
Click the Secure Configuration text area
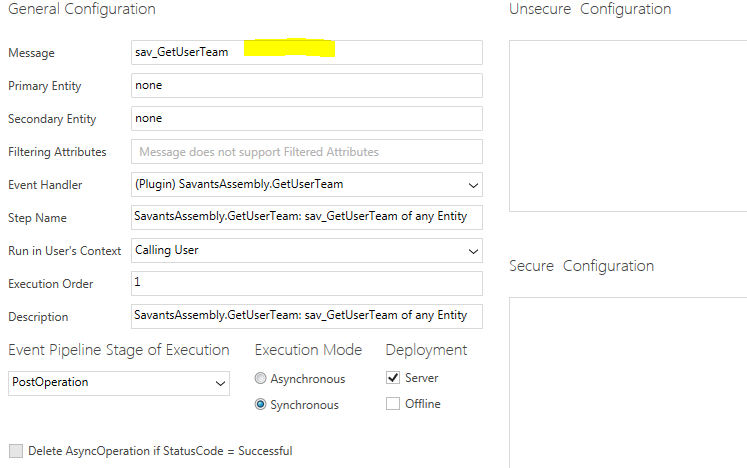pos(628,380)
